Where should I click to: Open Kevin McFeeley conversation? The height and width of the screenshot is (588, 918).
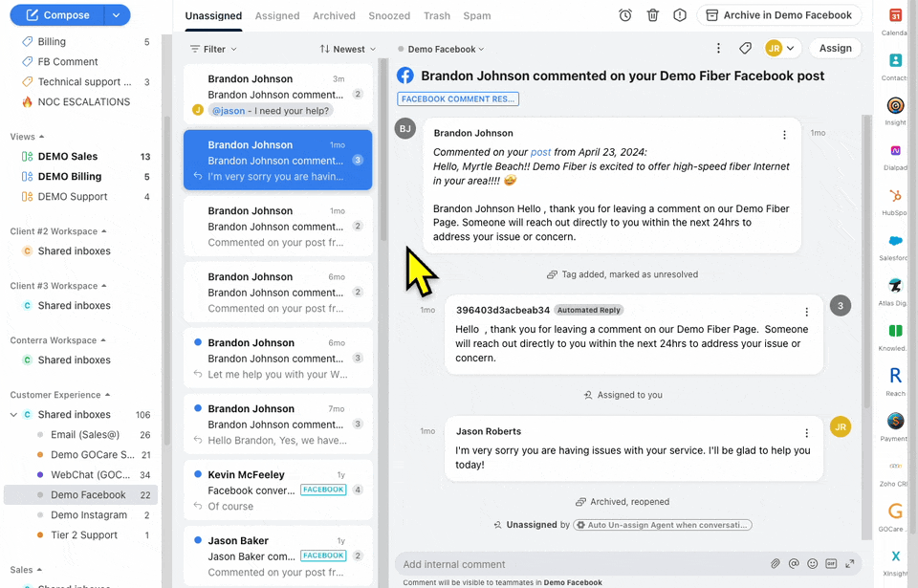coord(277,490)
